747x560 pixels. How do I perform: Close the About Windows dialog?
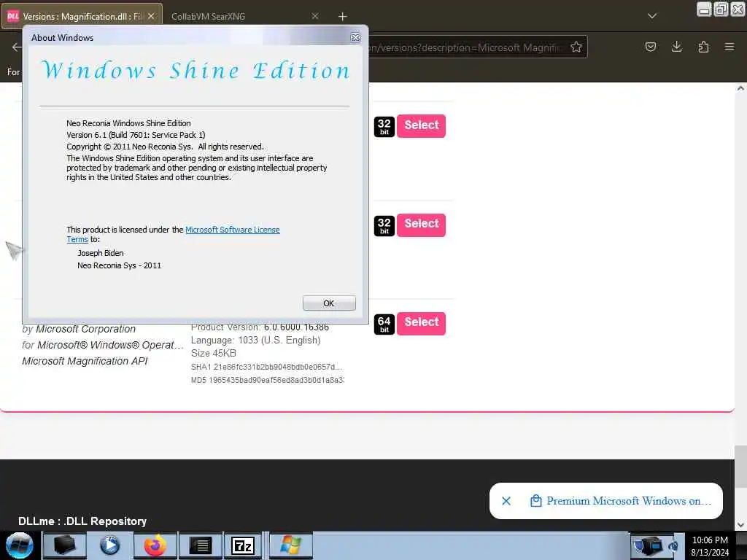[x=355, y=38]
